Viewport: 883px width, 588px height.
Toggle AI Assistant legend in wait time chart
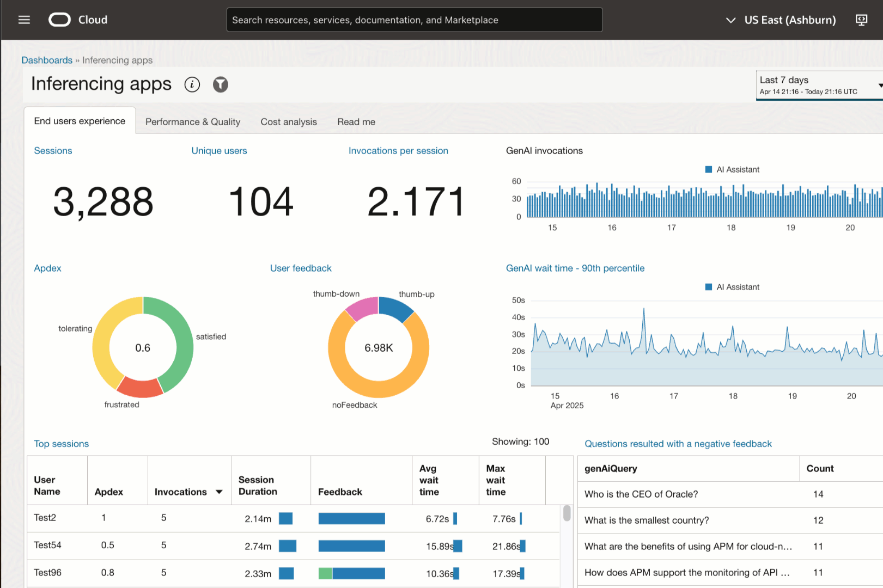coord(732,287)
